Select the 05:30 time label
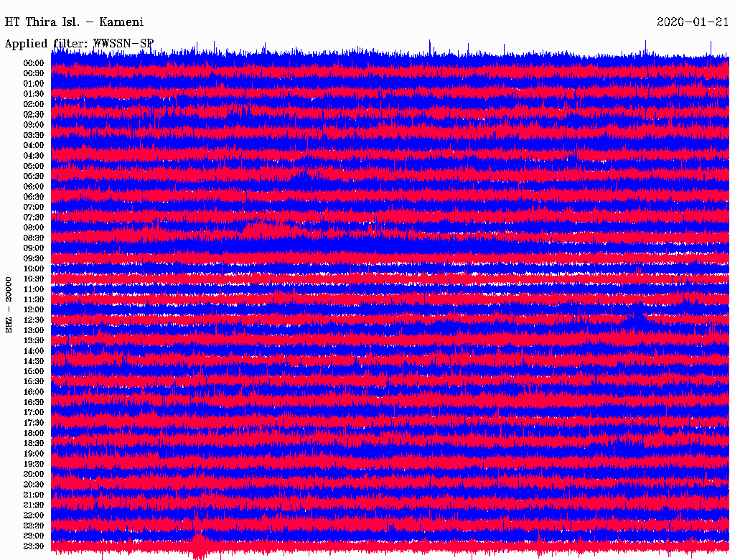This screenshot has height=560, width=735. coord(34,176)
